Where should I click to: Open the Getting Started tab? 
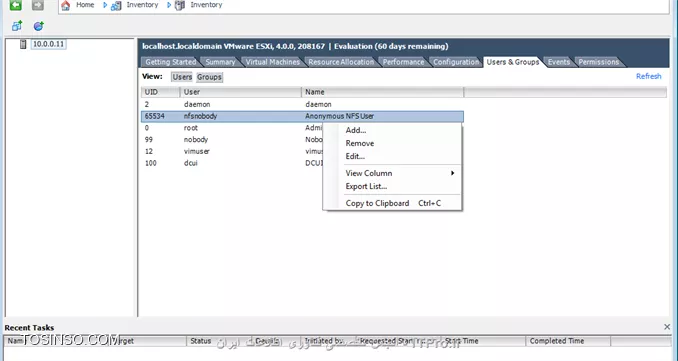pos(170,62)
